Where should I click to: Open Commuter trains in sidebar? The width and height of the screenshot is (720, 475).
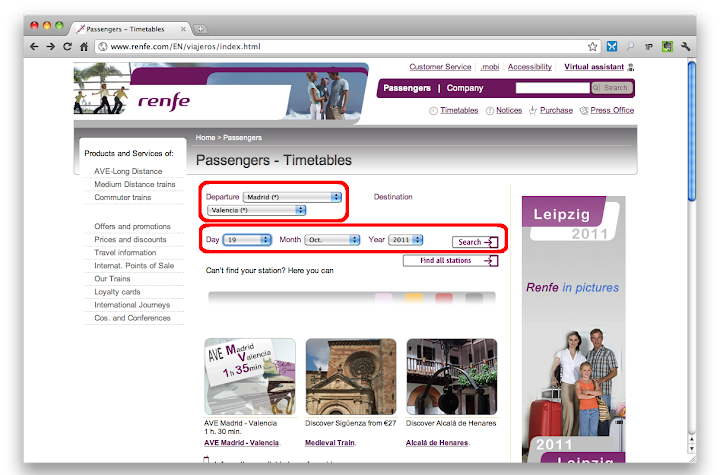pyautogui.click(x=123, y=197)
